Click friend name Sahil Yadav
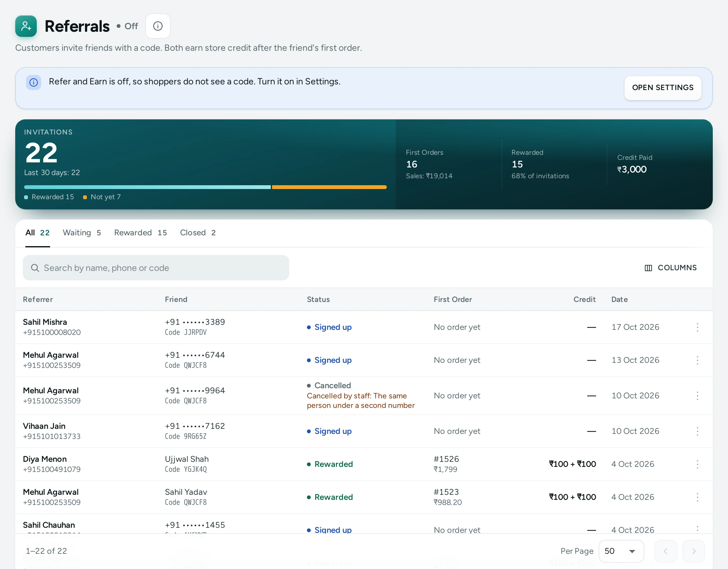Viewport: 728px width, 569px height. [x=186, y=492]
